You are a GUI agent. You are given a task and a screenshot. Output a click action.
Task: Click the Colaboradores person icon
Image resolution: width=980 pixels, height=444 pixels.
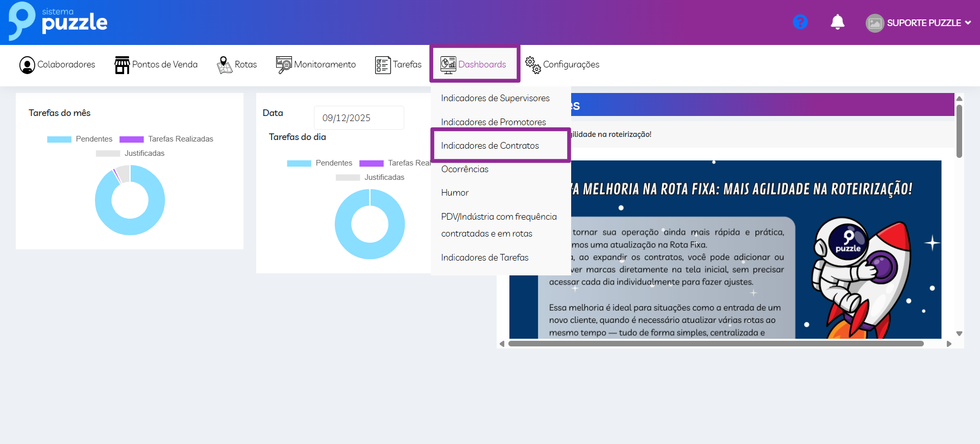coord(27,65)
